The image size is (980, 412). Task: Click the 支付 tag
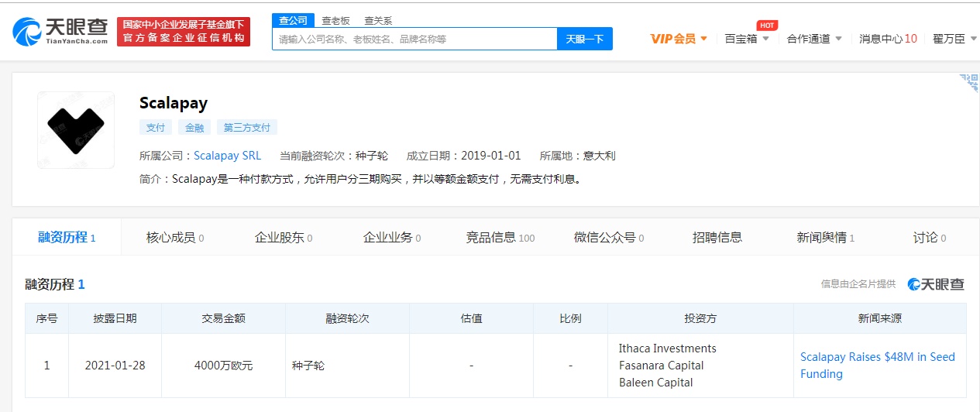coord(156,128)
